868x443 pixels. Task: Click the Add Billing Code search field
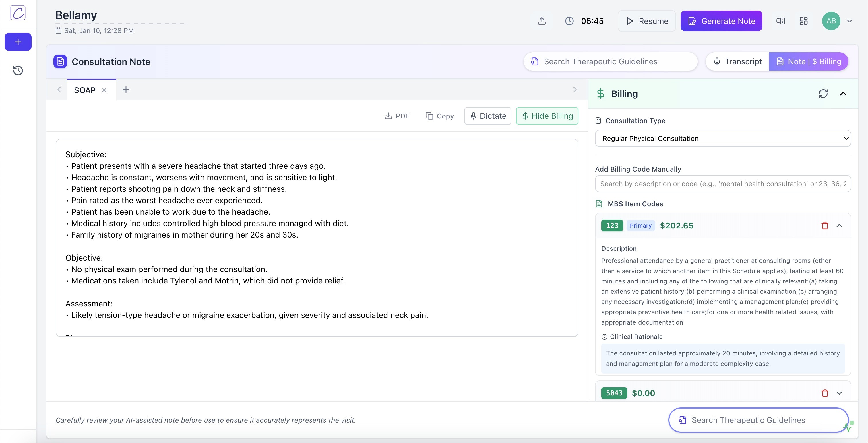pyautogui.click(x=723, y=184)
